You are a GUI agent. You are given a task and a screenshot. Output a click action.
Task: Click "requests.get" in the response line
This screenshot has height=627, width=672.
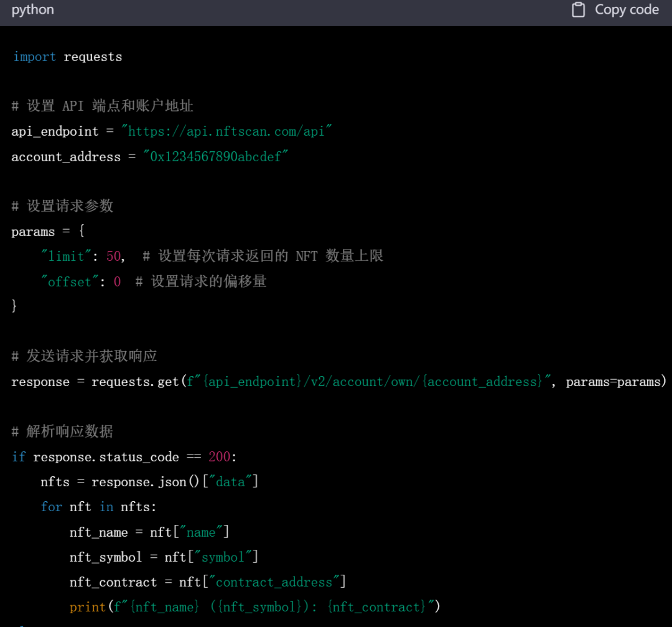[135, 382]
